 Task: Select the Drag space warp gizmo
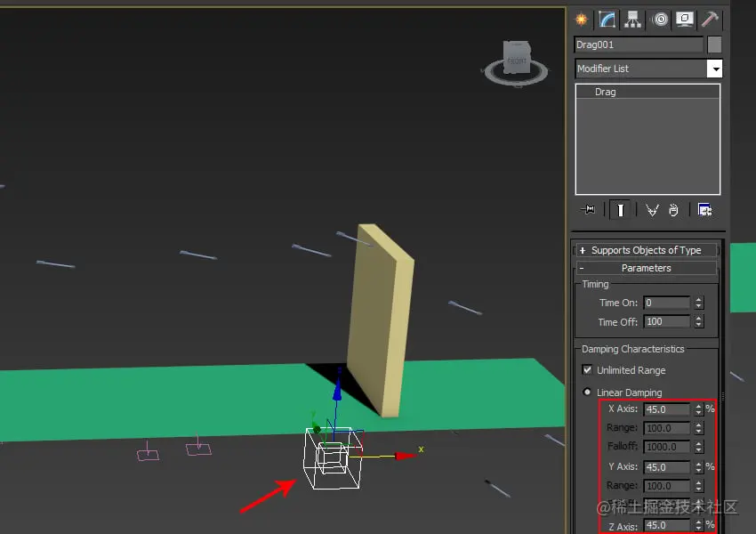[332, 458]
